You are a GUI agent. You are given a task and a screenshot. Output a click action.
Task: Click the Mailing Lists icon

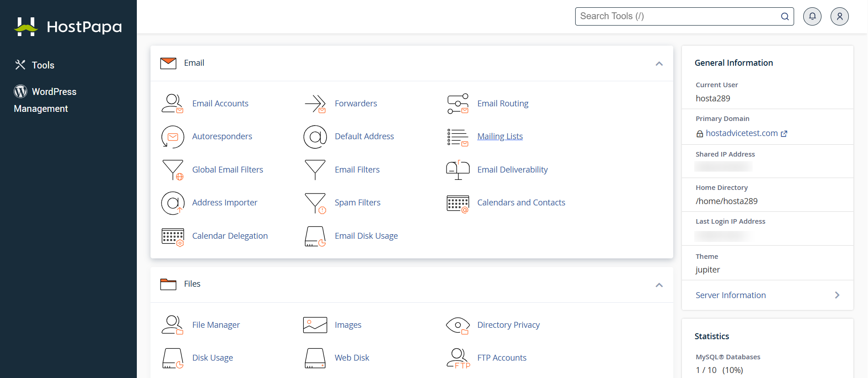coord(458,137)
